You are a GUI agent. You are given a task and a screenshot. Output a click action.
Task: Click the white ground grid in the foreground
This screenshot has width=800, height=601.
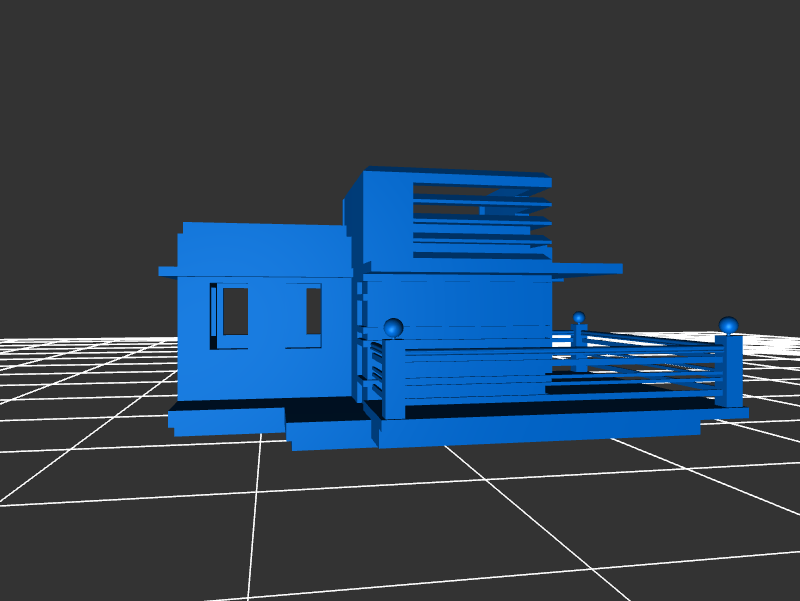tap(400, 530)
